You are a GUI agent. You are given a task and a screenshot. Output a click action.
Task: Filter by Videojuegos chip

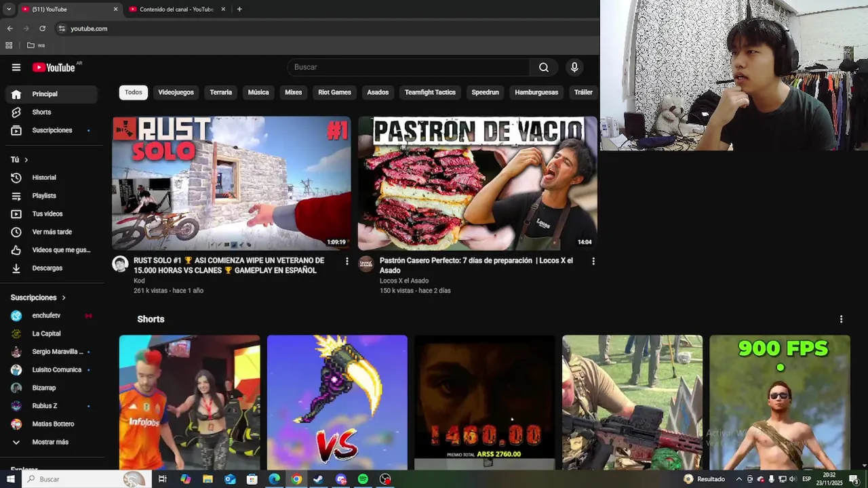tap(176, 92)
